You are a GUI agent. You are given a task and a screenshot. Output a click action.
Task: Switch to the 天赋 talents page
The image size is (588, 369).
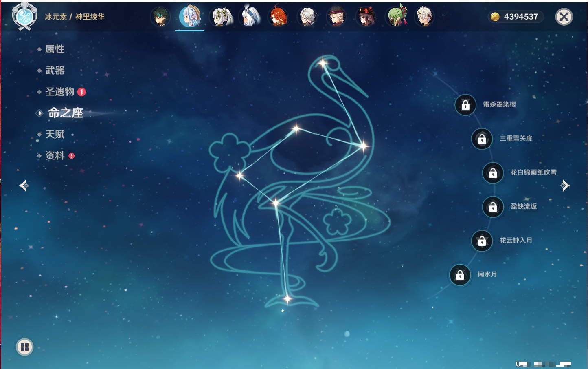[x=55, y=134]
